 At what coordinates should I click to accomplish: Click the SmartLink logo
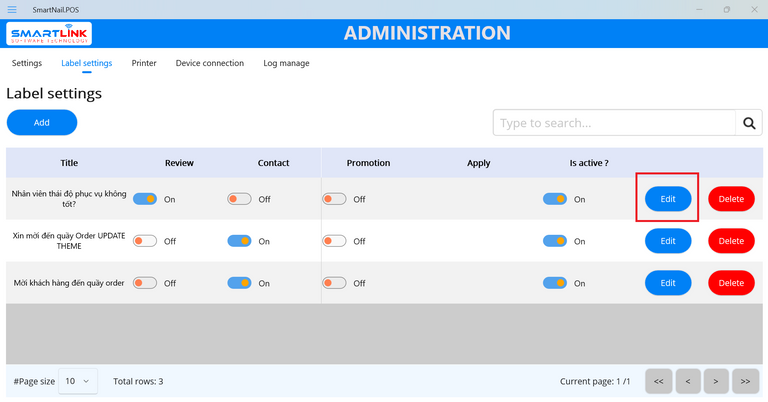[49, 35]
